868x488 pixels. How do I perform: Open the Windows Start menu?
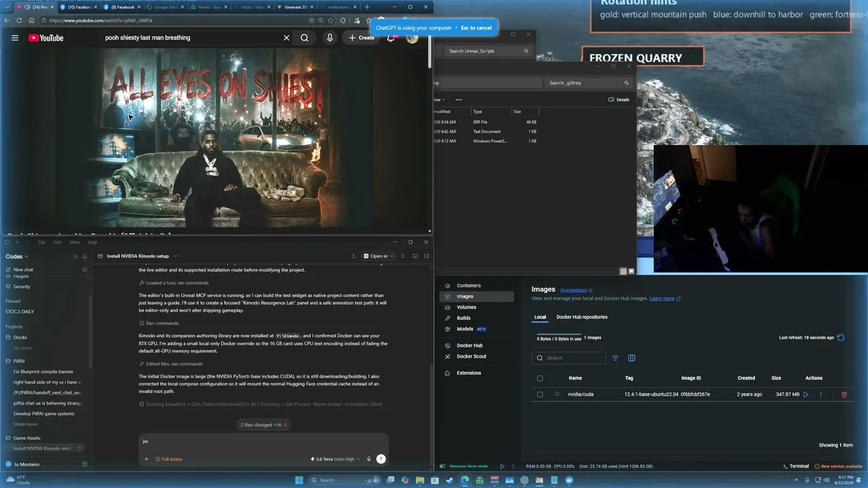(x=299, y=480)
